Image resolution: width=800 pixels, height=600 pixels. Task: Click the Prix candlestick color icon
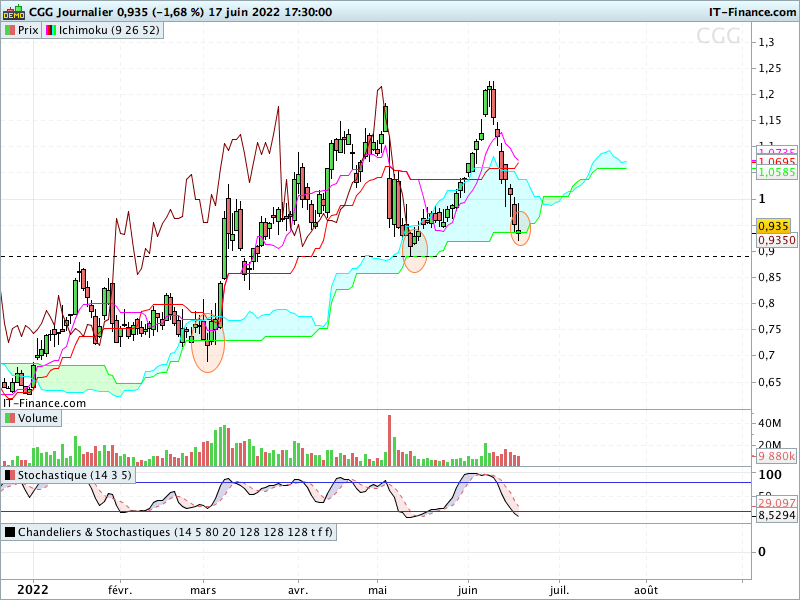10,30
